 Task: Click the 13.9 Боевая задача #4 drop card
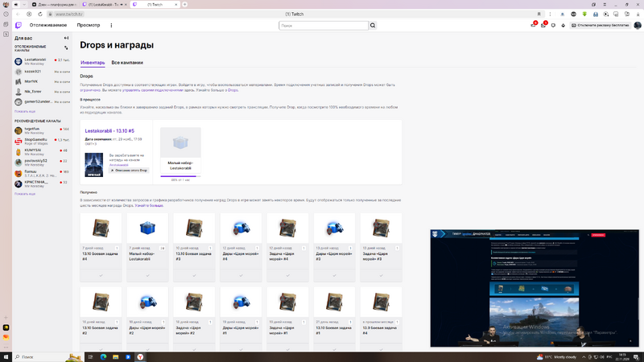click(381, 319)
